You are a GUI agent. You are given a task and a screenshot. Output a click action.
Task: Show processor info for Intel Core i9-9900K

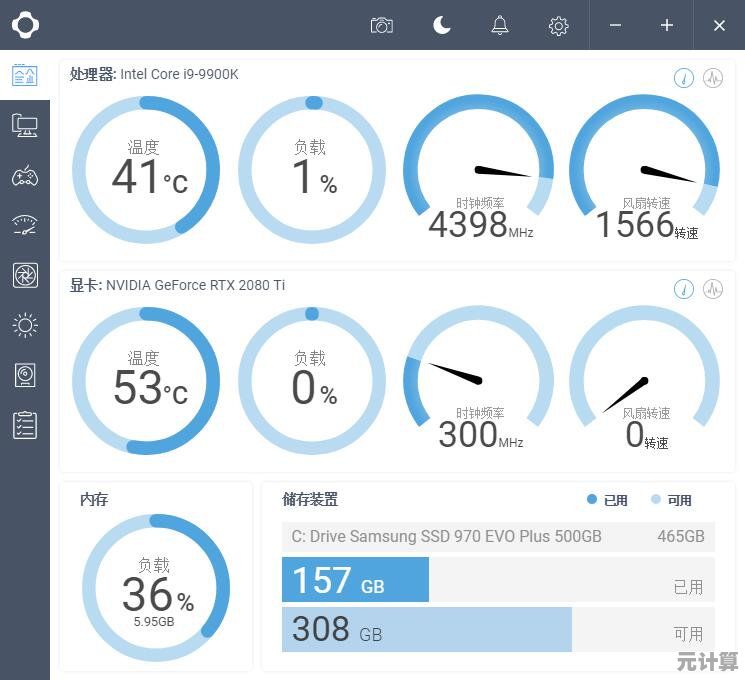point(684,78)
